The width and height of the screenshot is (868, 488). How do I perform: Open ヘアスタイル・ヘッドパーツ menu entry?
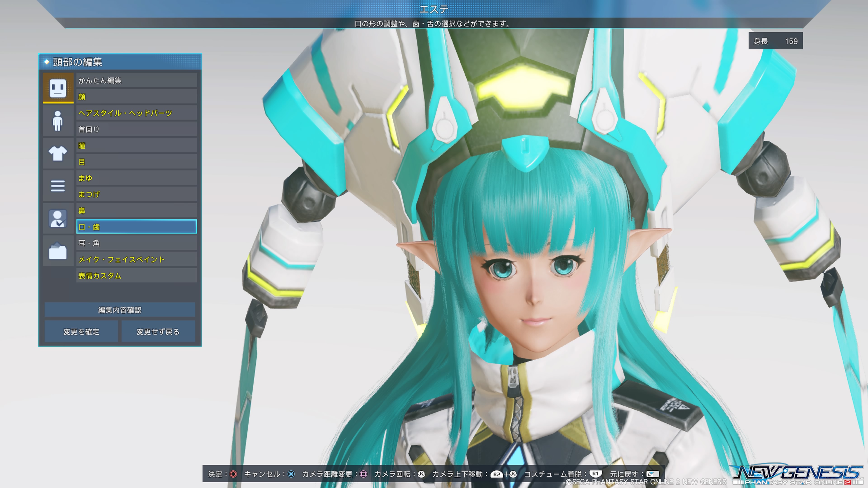point(137,113)
